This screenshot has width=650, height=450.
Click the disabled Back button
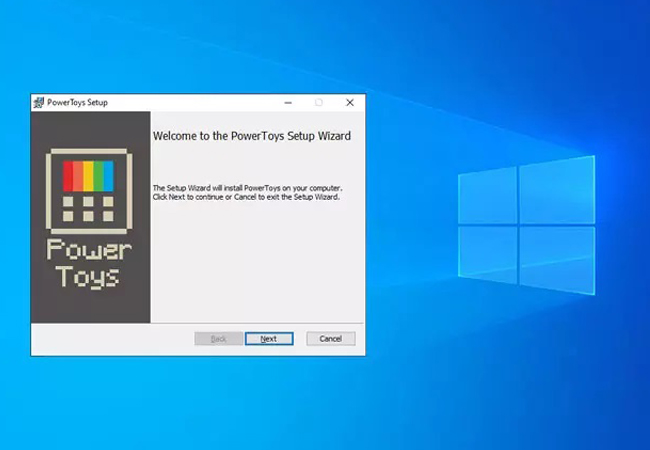pyautogui.click(x=218, y=339)
